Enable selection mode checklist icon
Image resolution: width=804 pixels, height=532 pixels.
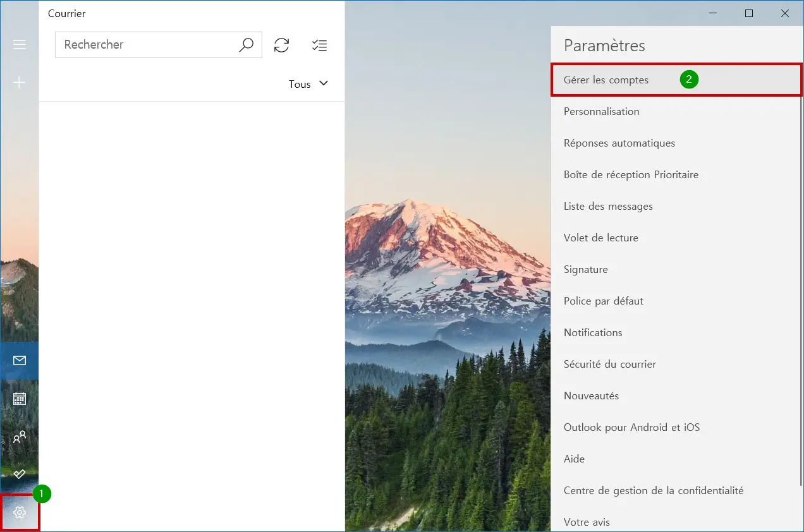[319, 45]
